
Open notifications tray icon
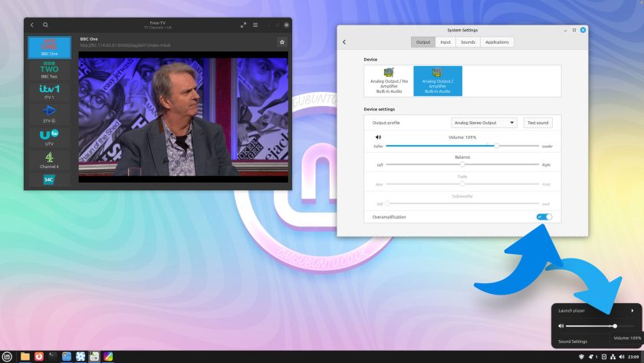tap(592, 357)
